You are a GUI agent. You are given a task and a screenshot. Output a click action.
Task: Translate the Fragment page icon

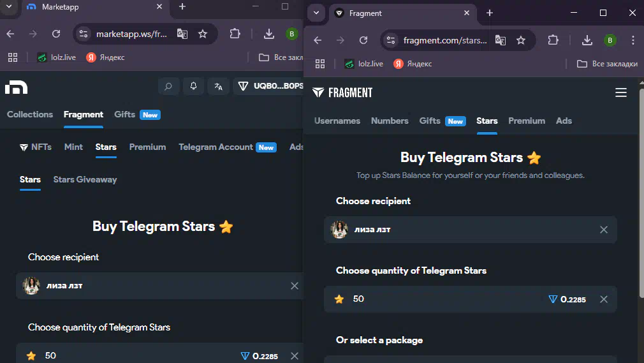click(x=501, y=40)
